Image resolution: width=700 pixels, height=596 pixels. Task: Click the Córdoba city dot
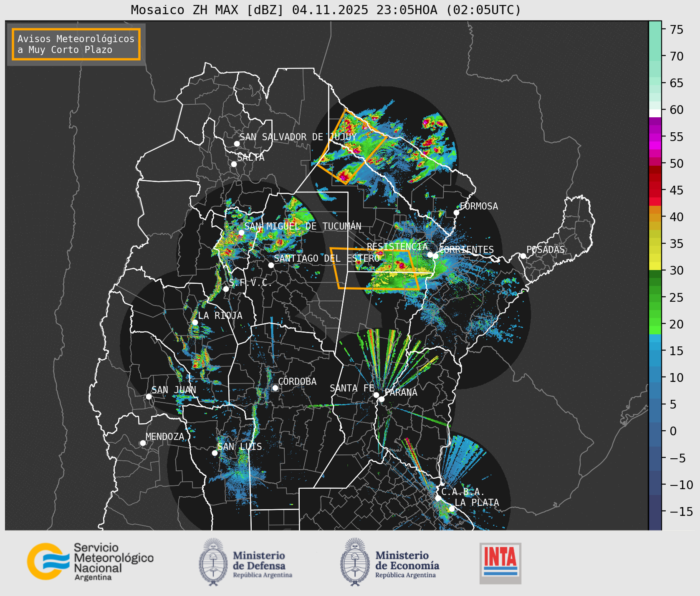(x=275, y=388)
